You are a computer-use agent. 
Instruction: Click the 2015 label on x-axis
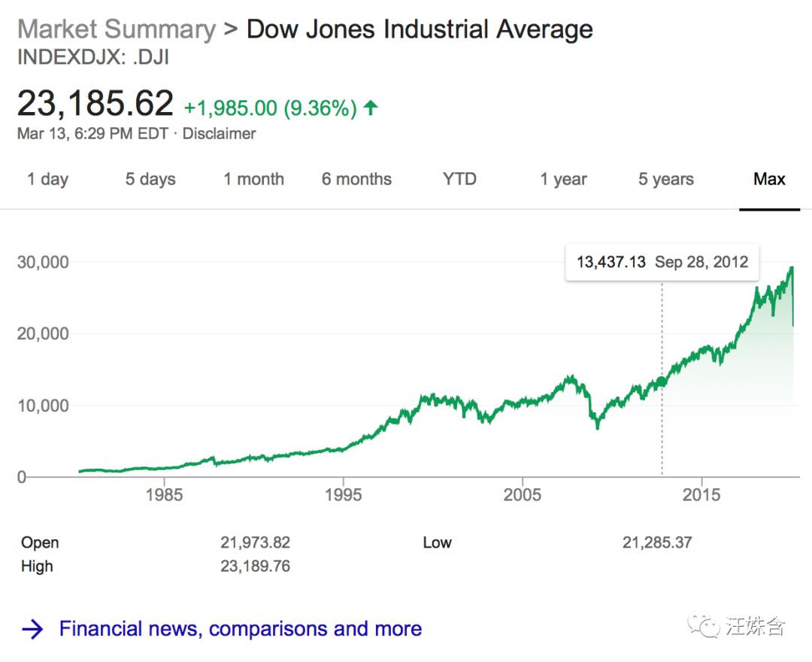coord(701,495)
